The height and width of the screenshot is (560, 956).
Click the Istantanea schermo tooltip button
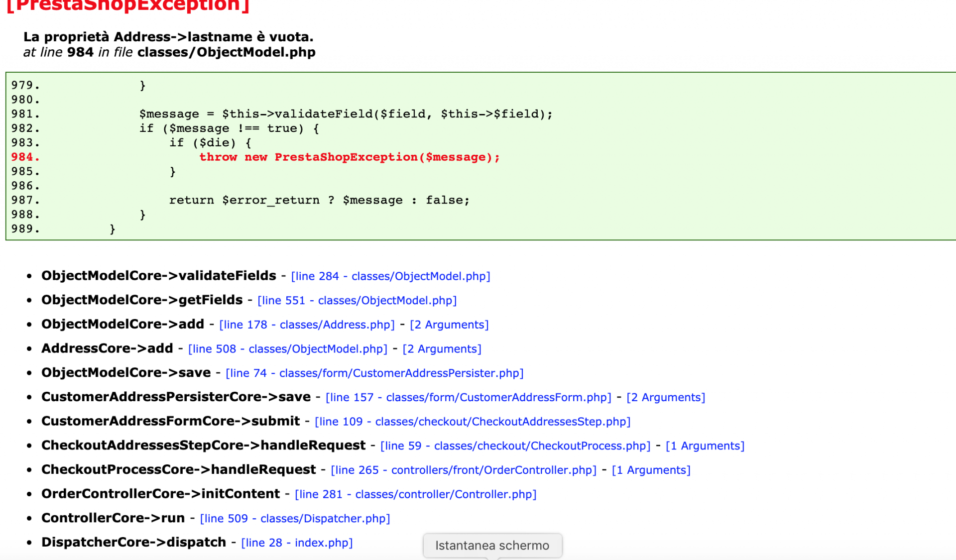point(492,546)
